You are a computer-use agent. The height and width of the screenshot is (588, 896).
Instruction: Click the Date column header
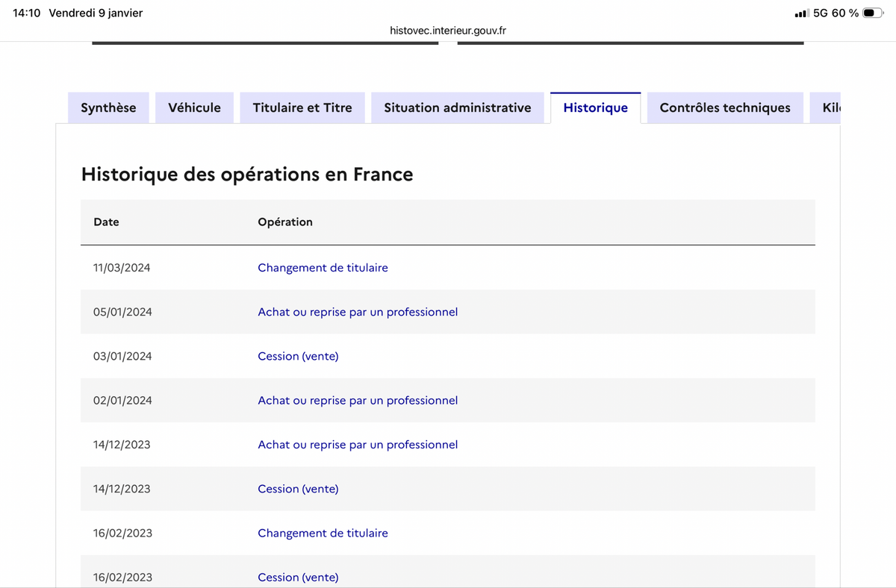(x=106, y=222)
